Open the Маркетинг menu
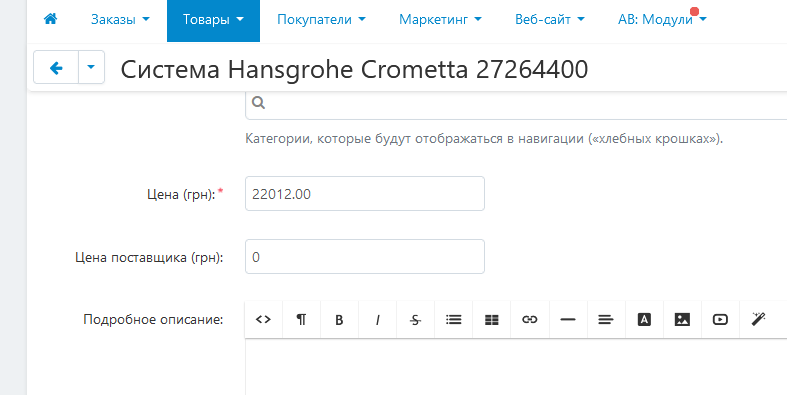The image size is (787, 395). pos(440,20)
